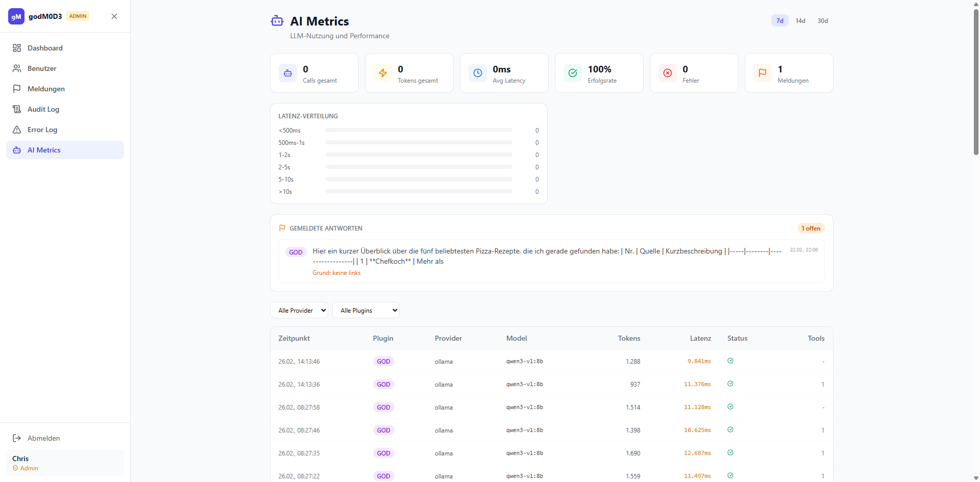Image resolution: width=980 pixels, height=482 pixels.
Task: Click the Chris Admin profile card
Action: click(x=65, y=463)
